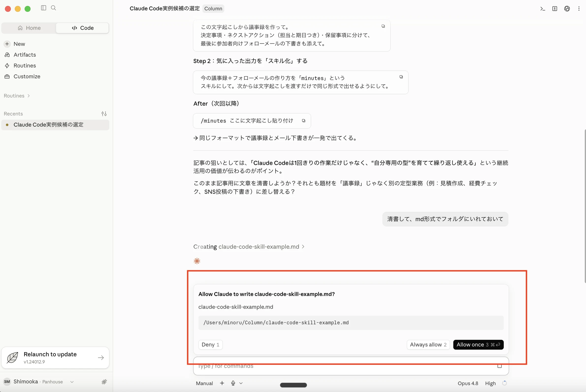This screenshot has width=586, height=392.
Task: Open the three-dot more menu
Action: point(579,9)
